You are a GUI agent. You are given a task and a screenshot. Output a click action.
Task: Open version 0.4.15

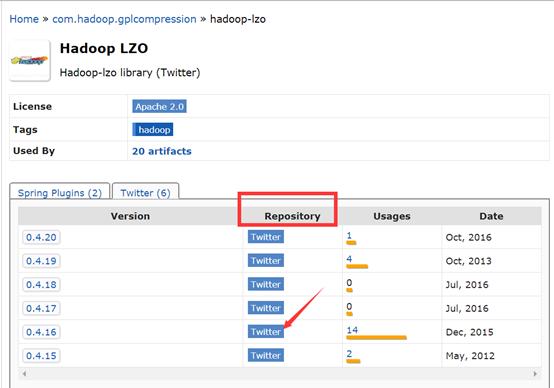pyautogui.click(x=41, y=355)
